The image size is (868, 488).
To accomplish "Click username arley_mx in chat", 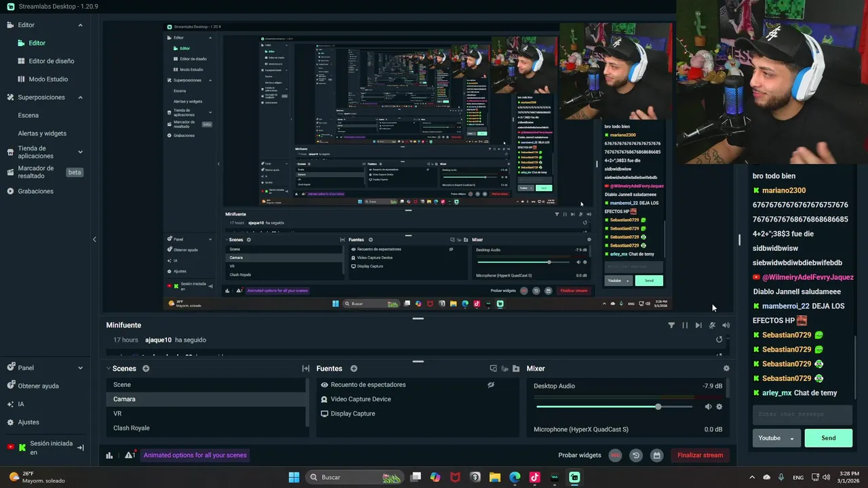I will pyautogui.click(x=776, y=393).
